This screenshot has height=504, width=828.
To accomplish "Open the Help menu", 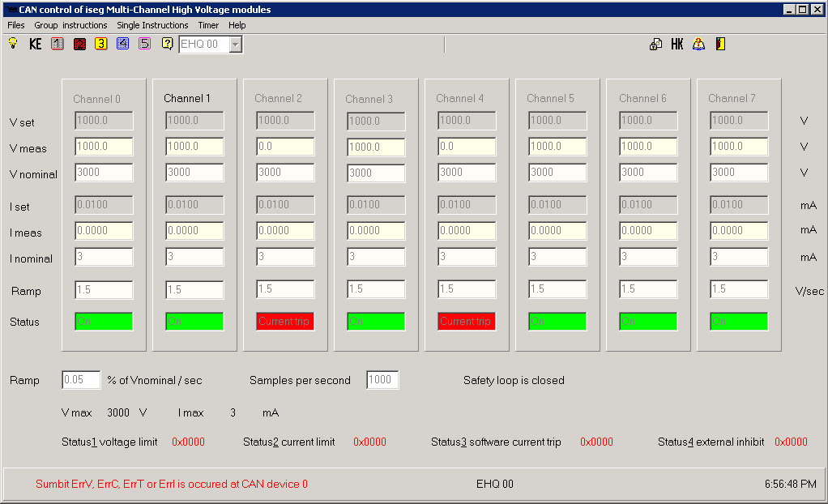I will 237,25.
